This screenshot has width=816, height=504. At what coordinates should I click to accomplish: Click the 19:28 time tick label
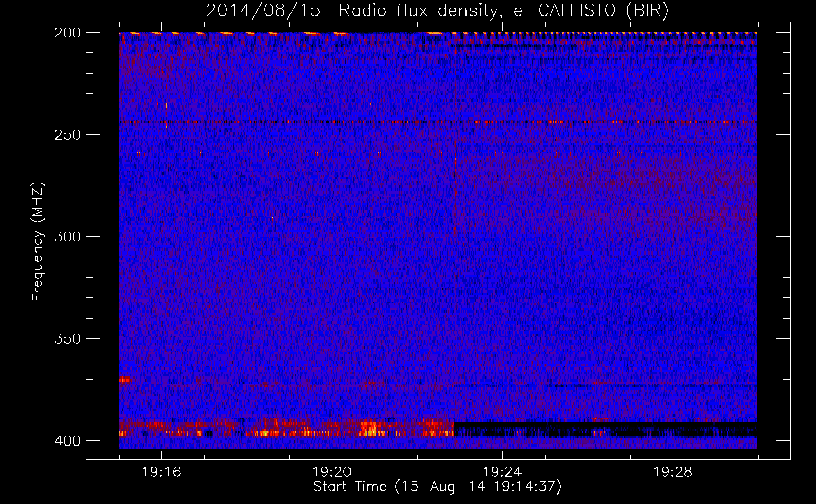673,472
